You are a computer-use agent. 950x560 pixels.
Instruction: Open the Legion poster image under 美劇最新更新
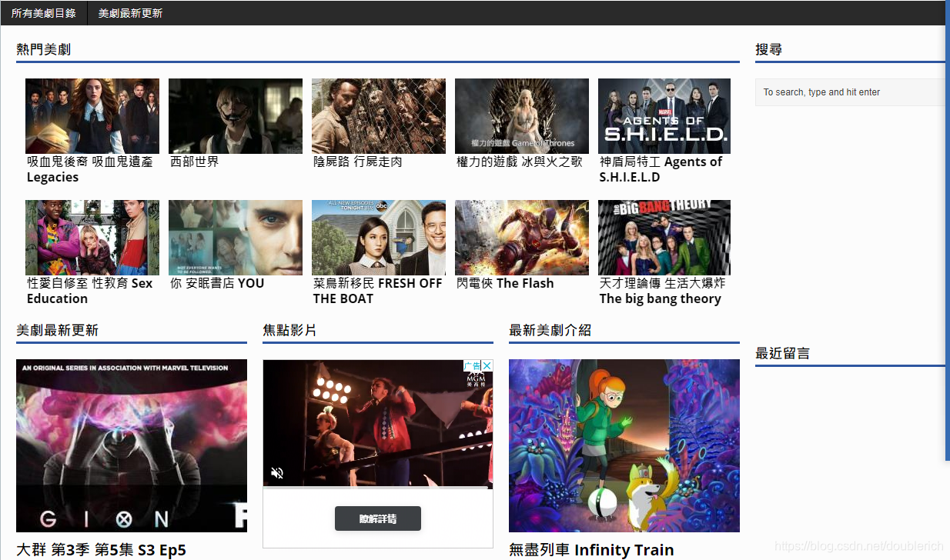point(132,445)
